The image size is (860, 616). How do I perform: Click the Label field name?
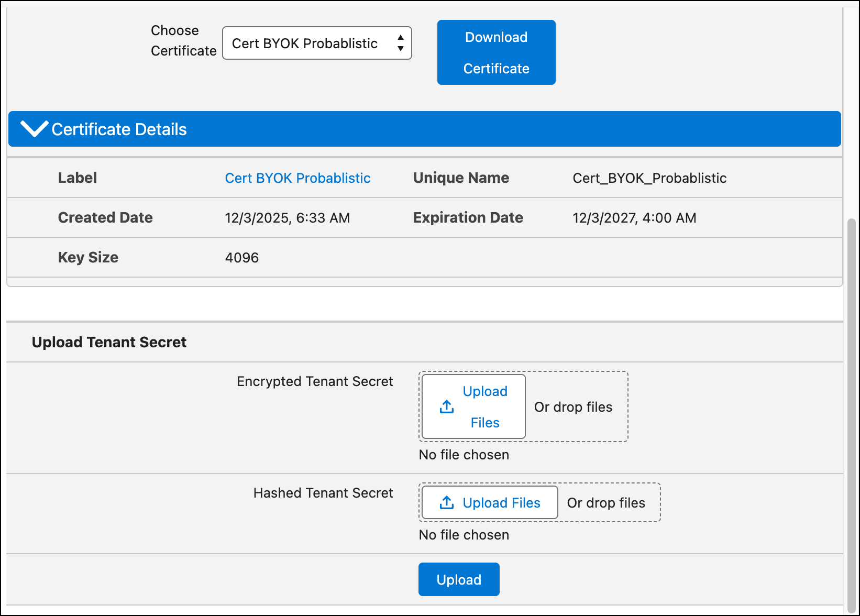[78, 178]
